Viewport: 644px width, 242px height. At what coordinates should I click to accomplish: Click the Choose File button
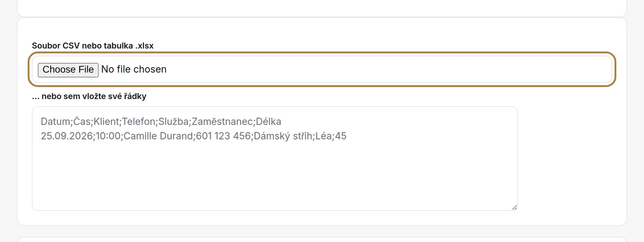(68, 70)
